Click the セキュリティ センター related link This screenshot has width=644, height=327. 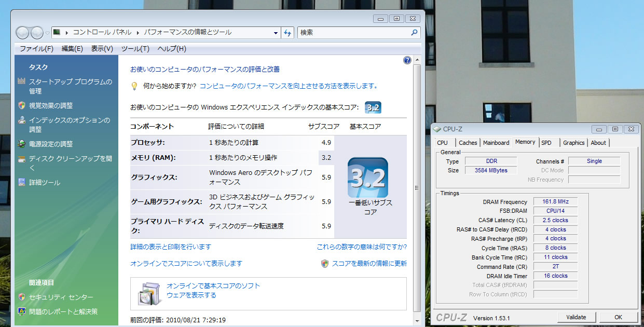click(x=61, y=297)
